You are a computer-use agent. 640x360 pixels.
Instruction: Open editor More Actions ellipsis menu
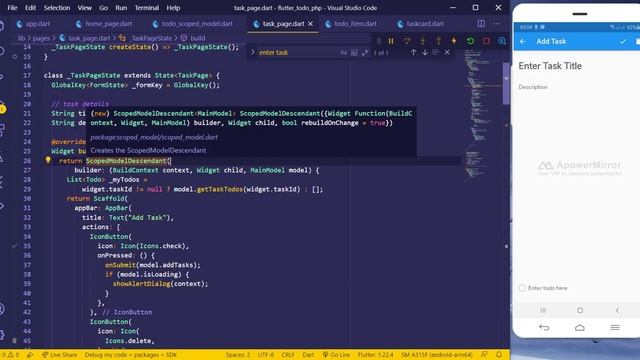(497, 24)
